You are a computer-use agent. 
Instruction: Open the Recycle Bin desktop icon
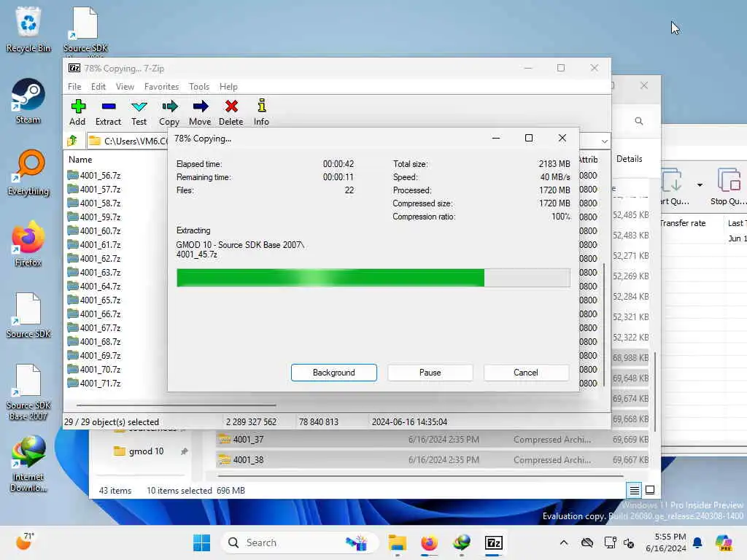[x=28, y=29]
